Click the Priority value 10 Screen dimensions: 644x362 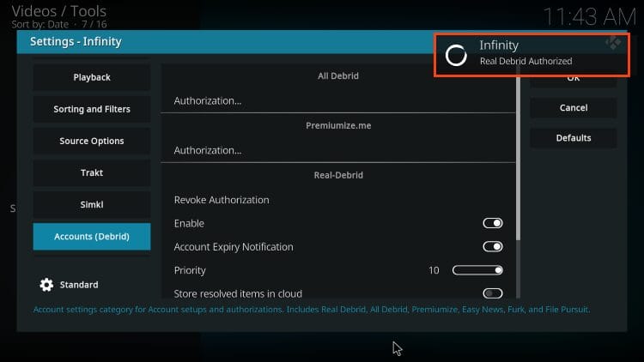click(x=434, y=270)
